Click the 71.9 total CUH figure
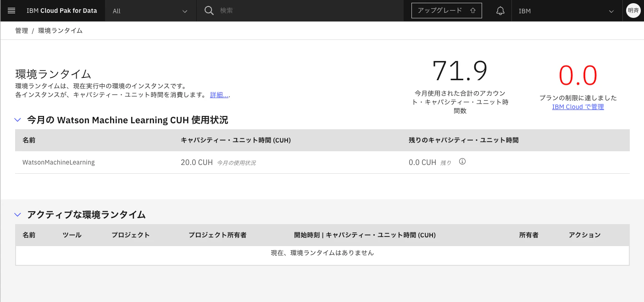 pyautogui.click(x=460, y=71)
